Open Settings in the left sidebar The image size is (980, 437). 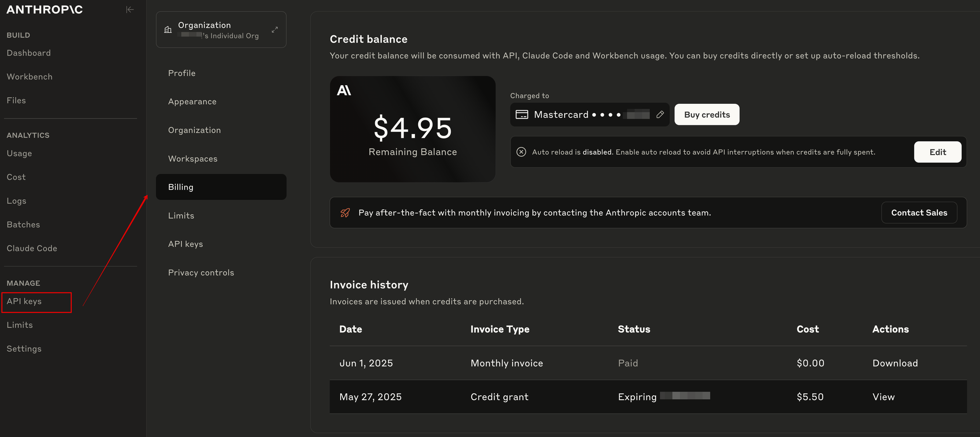tap(24, 349)
